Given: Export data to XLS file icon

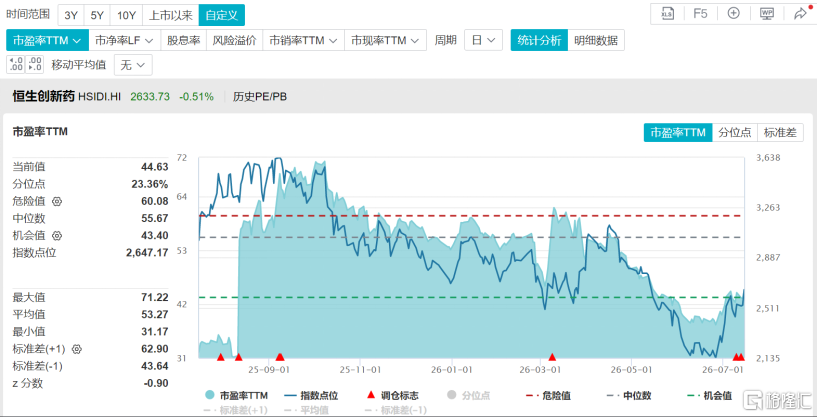Looking at the screenshot, I should click(x=667, y=14).
